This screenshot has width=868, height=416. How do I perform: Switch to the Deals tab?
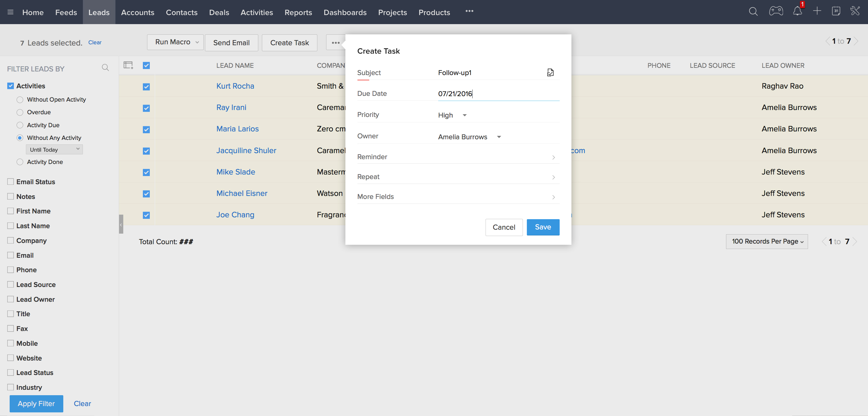click(x=219, y=12)
